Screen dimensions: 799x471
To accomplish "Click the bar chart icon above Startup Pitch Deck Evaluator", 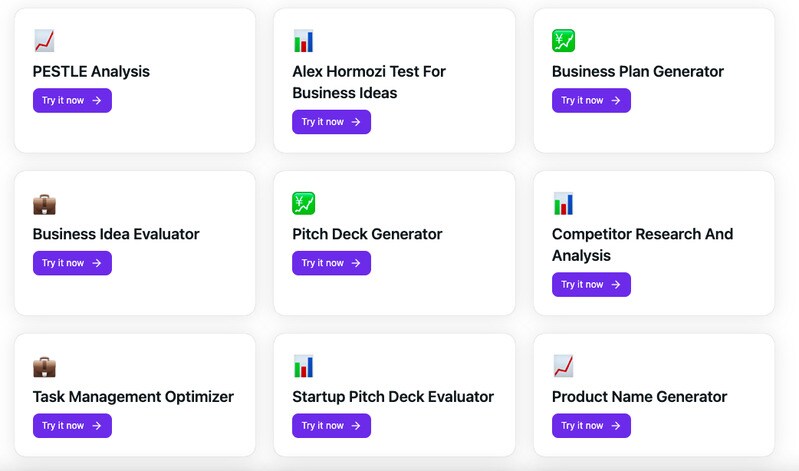I will (304, 366).
